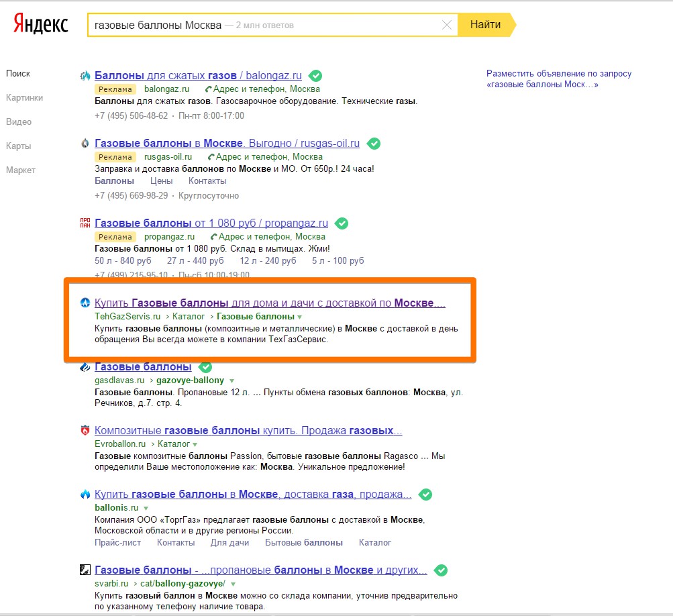The image size is (673, 616).
Task: Click the phone icon before propangaz.ru Адрес и телефон
Action: point(214,237)
